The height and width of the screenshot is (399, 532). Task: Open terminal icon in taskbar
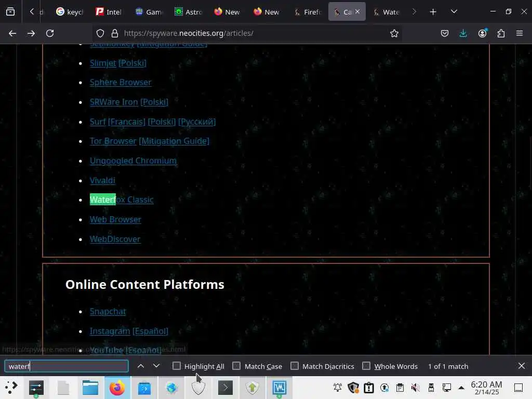[225, 388]
